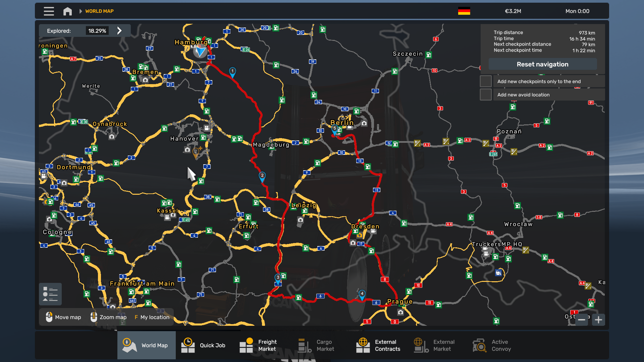Open the map legend panel
The image size is (644, 362).
click(50, 294)
